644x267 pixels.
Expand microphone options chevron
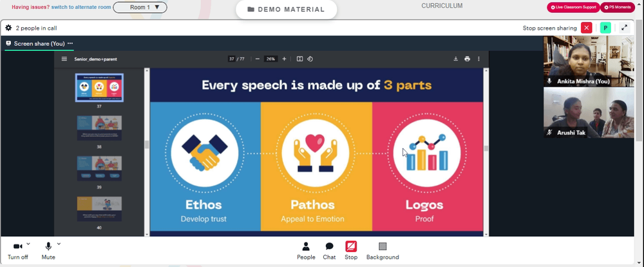coord(59,244)
